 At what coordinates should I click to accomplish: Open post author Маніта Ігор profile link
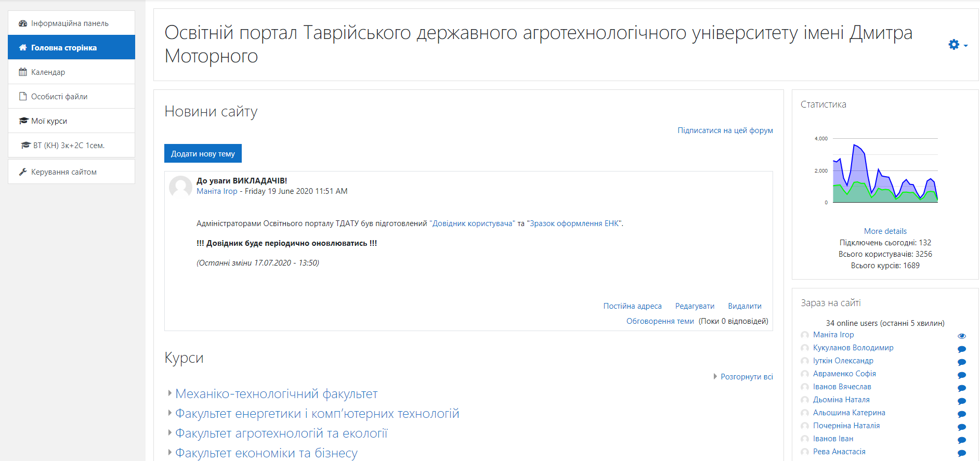click(x=217, y=191)
